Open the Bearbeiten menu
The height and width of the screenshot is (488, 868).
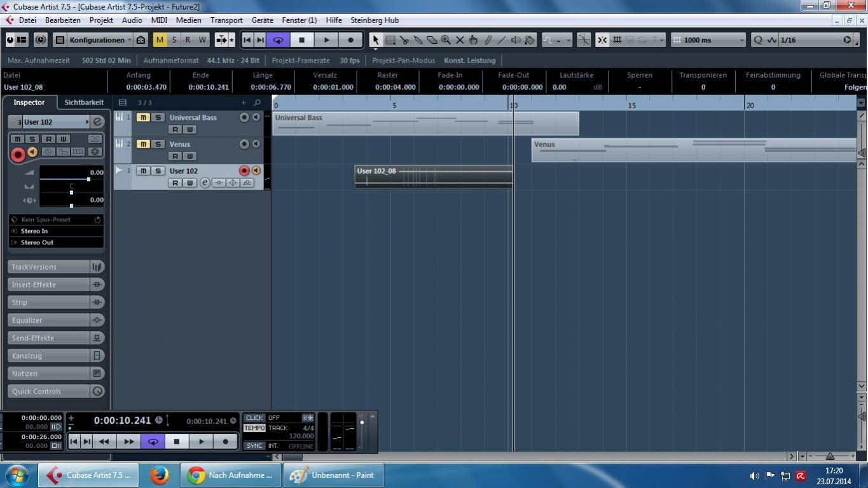62,20
